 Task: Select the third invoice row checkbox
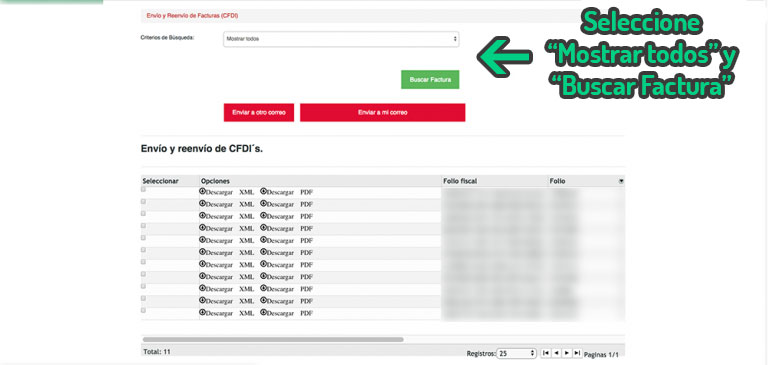coord(144,213)
